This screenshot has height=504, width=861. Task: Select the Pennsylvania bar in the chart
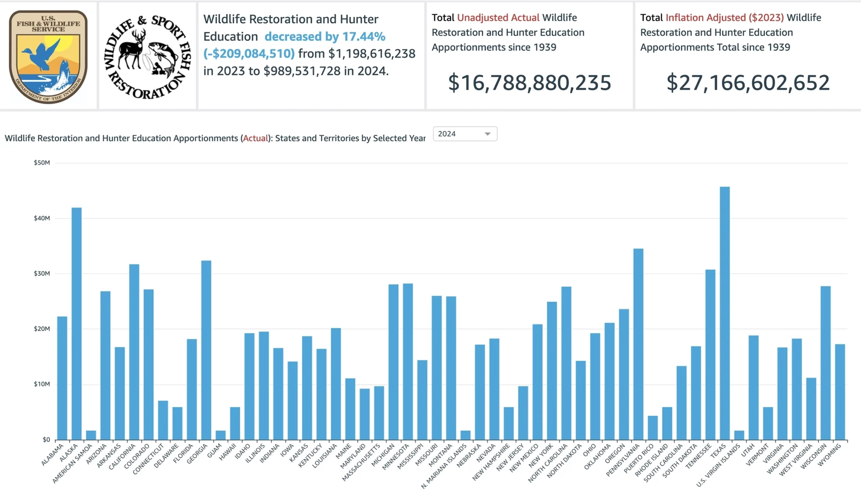tap(638, 344)
